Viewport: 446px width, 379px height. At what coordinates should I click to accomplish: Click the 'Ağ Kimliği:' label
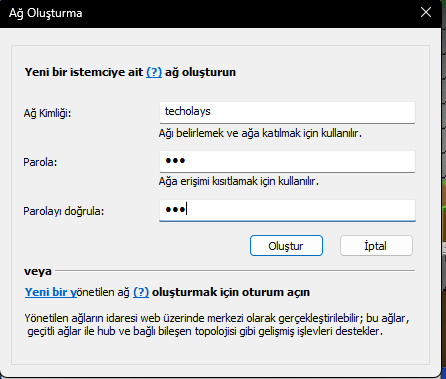point(47,113)
